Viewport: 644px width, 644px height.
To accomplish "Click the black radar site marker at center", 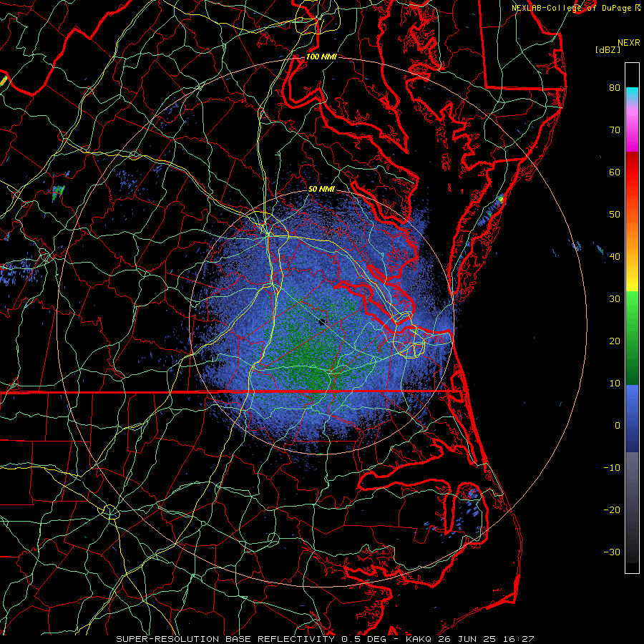I will [323, 323].
